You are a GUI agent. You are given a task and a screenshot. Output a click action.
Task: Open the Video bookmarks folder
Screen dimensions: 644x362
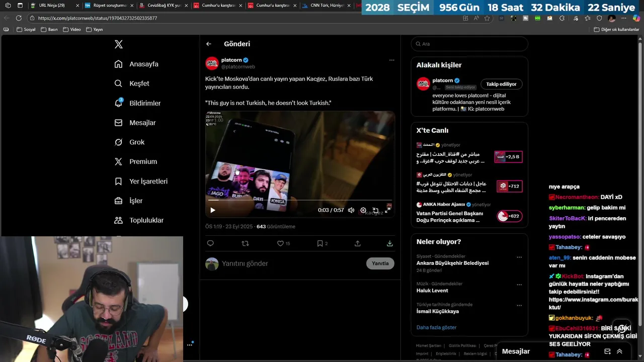pos(72,30)
